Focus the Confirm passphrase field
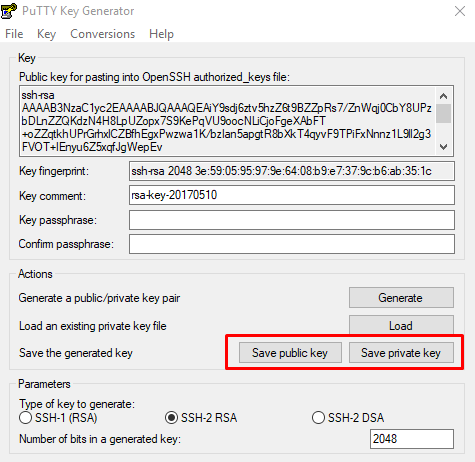475x462 pixels. (292, 244)
